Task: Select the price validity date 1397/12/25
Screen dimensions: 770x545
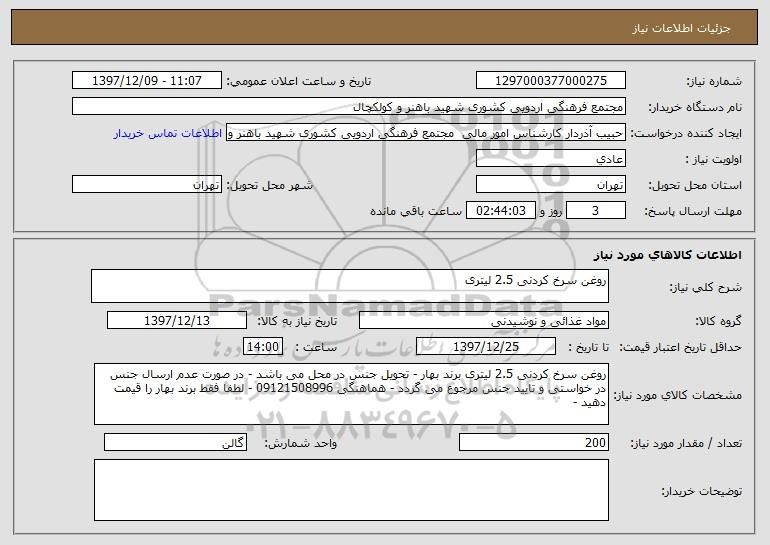Action: point(486,347)
